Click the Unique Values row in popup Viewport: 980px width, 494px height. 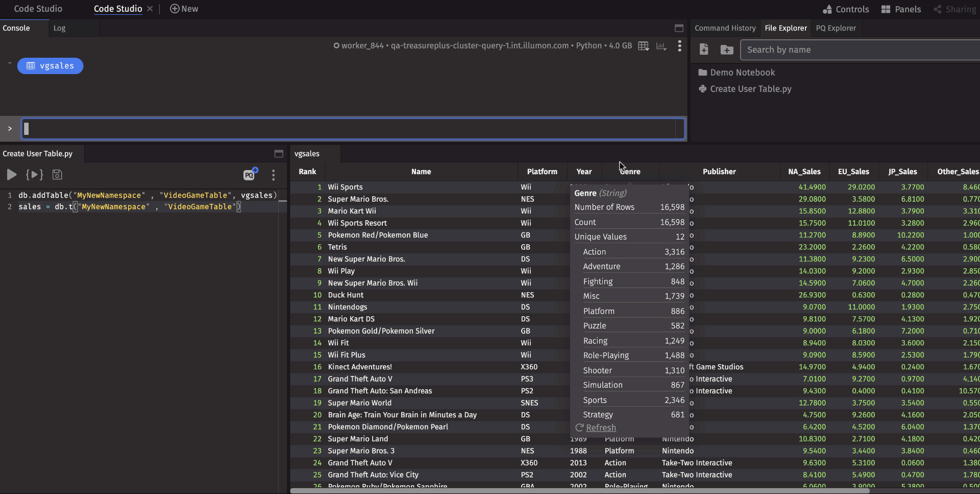tap(629, 237)
